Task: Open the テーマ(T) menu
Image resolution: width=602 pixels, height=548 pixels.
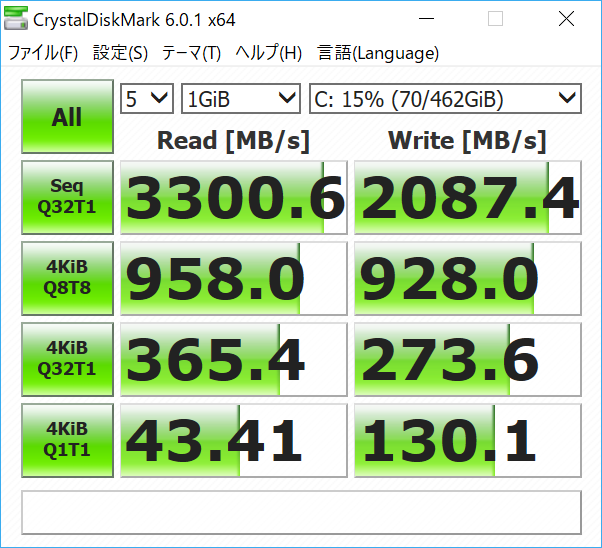Action: click(x=191, y=53)
